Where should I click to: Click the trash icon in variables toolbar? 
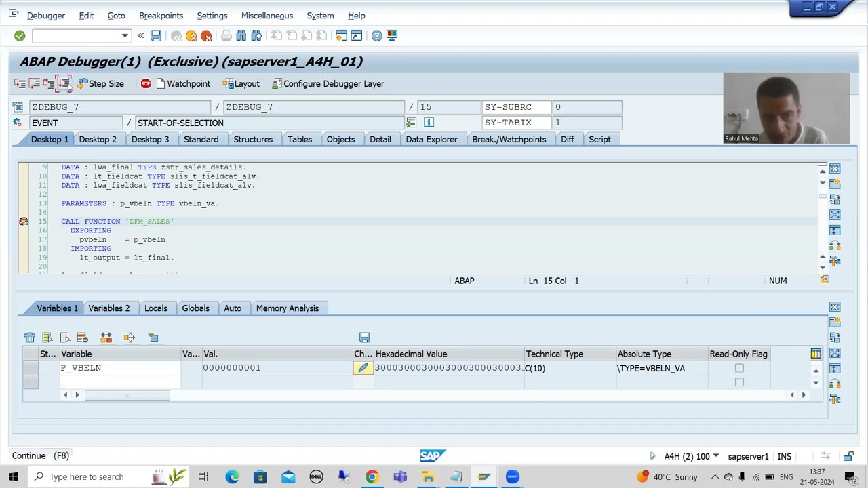30,338
